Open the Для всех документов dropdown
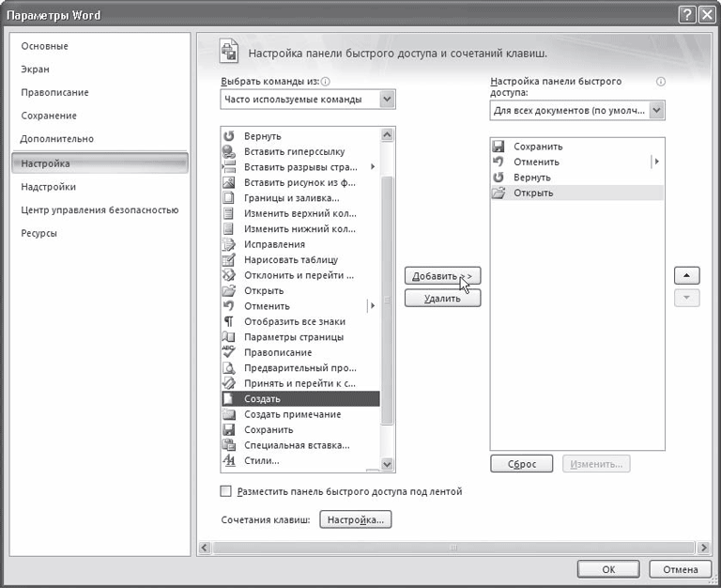Screen dimensions: 721x588 click(x=657, y=111)
